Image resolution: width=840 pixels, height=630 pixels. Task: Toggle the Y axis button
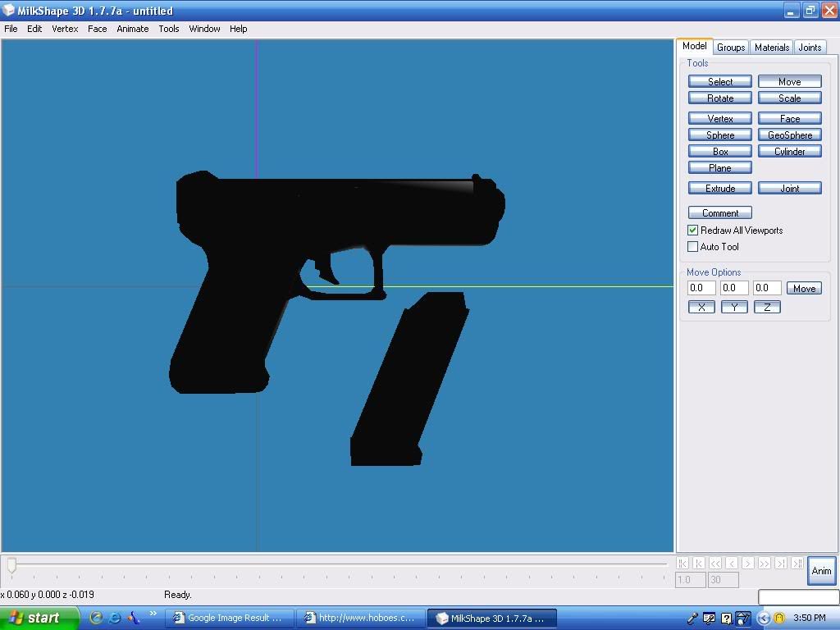point(734,307)
